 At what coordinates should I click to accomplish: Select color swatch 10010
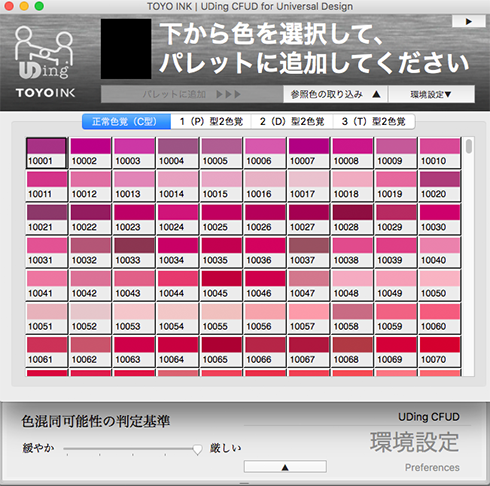coord(440,153)
